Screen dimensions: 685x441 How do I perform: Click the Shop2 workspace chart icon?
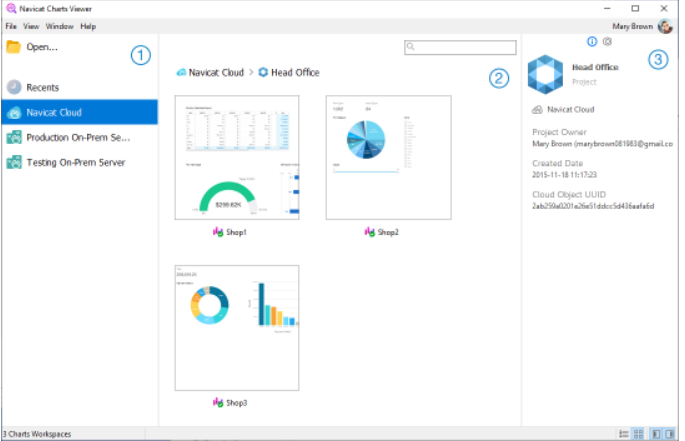[x=370, y=232]
